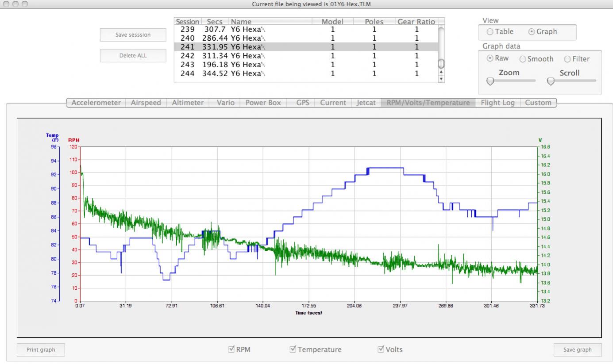The height and width of the screenshot is (364, 613).
Task: Click the Scroll slider handle
Action: point(551,81)
